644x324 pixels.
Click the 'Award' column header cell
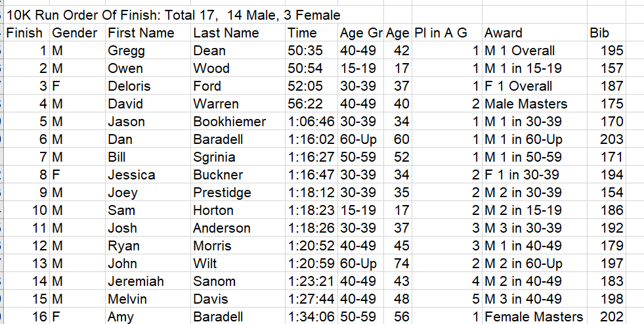(x=504, y=33)
